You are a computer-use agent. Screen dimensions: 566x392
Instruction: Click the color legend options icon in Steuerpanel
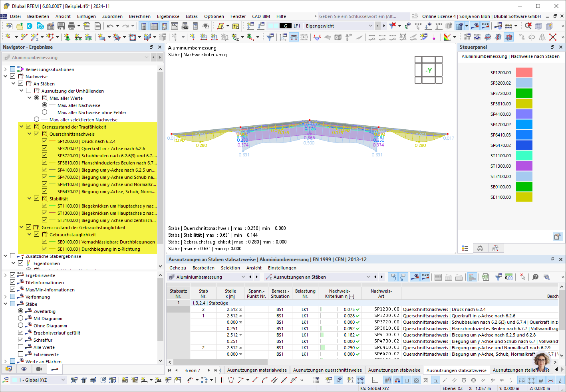pyautogui.click(x=557, y=236)
